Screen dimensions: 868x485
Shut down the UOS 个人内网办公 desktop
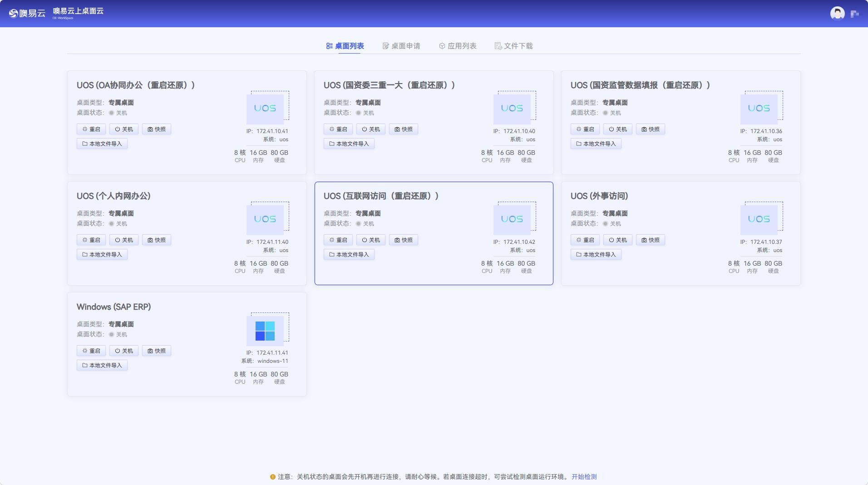tap(124, 240)
